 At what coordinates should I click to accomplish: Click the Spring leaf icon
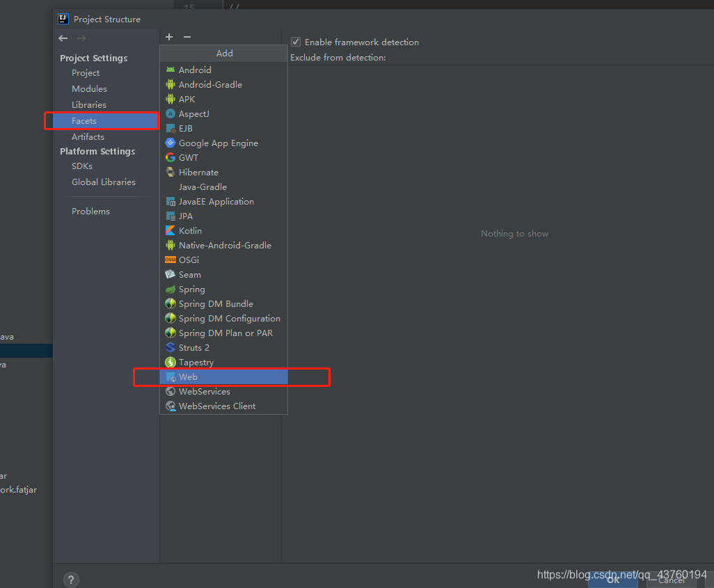point(170,289)
